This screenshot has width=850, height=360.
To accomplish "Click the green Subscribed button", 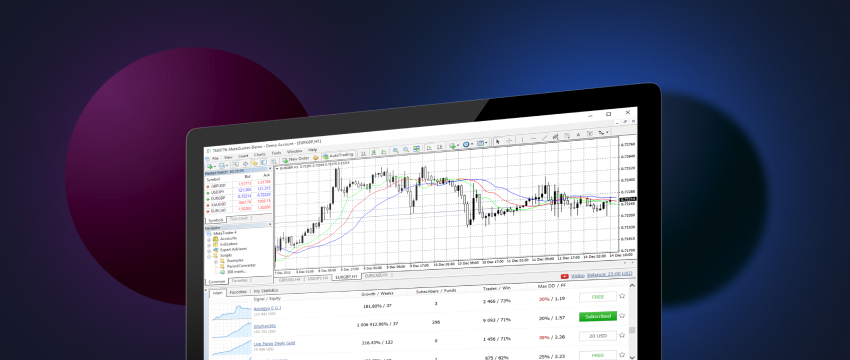I will [x=597, y=316].
